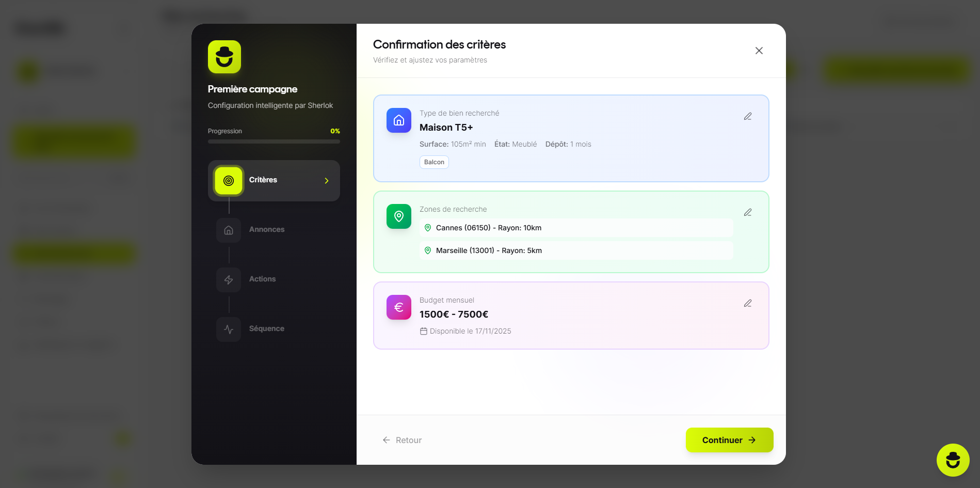Screen dimensions: 980x488
Task: Click the Annonces house icon
Action: coord(228,230)
